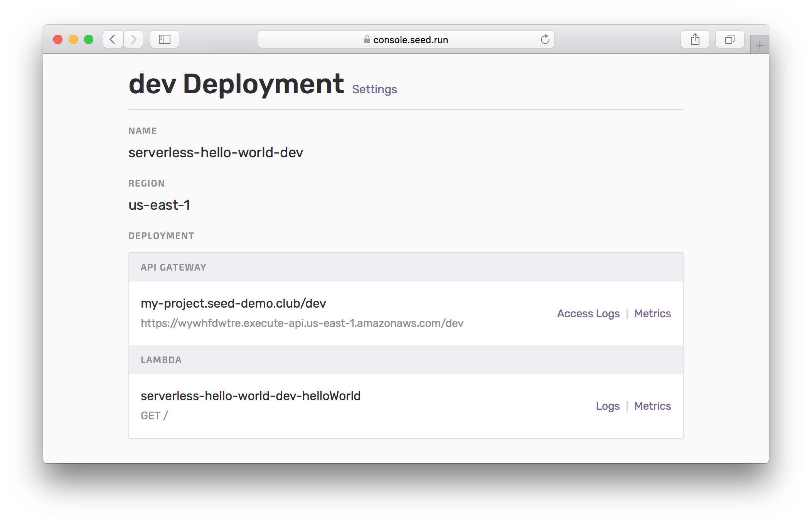This screenshot has height=525, width=812.
Task: View Metrics for the API Gateway endpoint
Action: [x=652, y=314]
